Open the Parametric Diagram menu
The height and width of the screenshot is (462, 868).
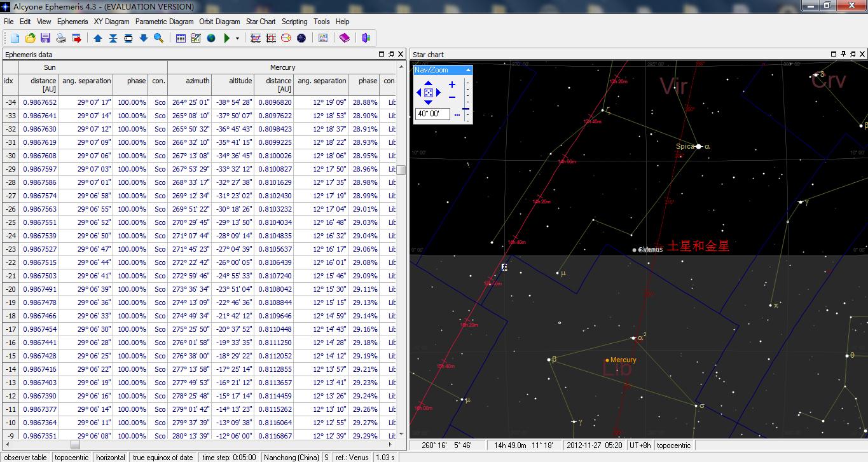(x=165, y=21)
